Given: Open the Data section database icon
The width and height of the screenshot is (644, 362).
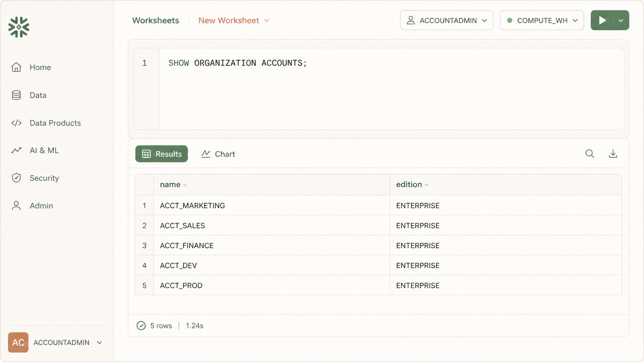Looking at the screenshot, I should [x=16, y=95].
